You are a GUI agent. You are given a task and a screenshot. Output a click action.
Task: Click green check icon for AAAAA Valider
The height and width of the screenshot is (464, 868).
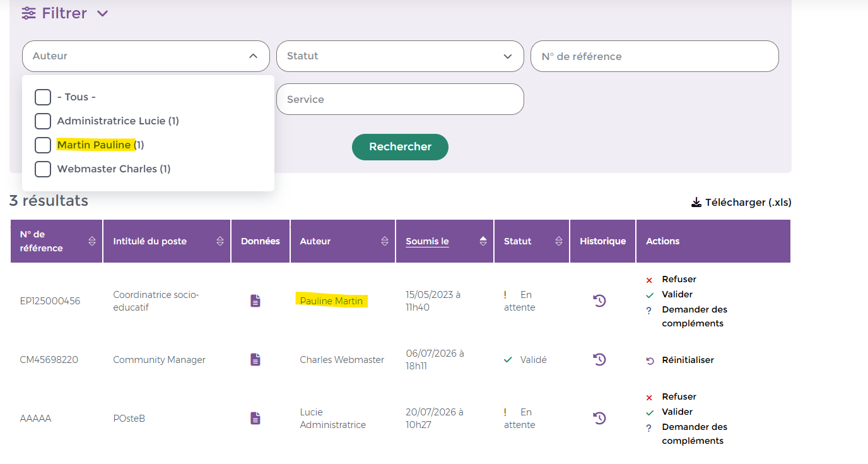[x=649, y=412]
